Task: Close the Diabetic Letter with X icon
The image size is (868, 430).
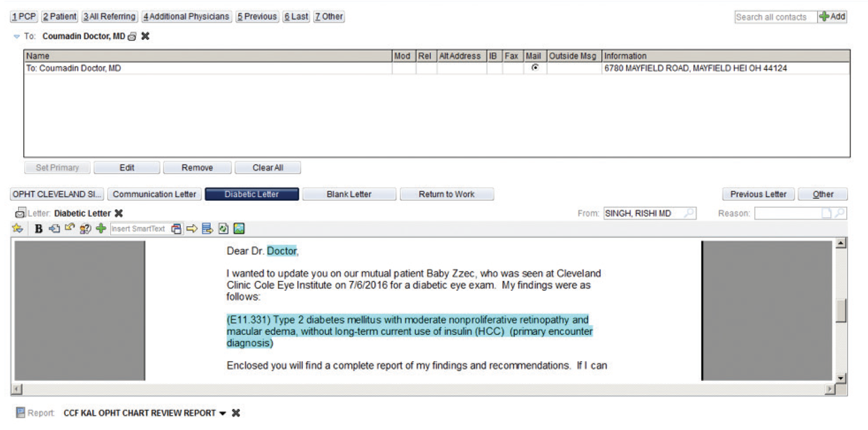Action: [119, 213]
